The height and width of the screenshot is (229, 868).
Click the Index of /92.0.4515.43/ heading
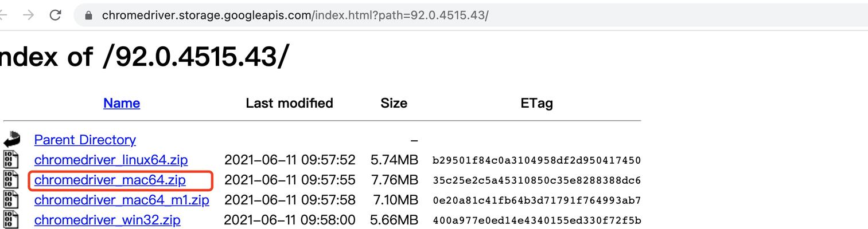coord(143,57)
